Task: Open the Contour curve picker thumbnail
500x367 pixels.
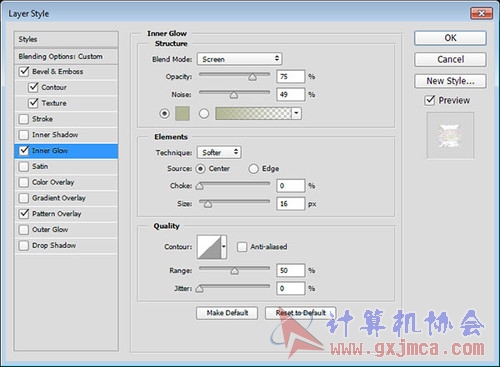Action: point(209,247)
